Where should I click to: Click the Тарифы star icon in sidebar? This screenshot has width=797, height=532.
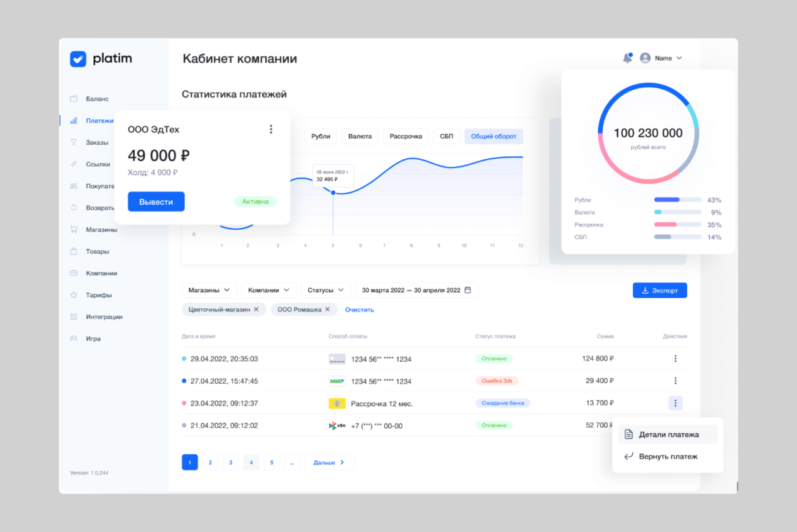(74, 295)
